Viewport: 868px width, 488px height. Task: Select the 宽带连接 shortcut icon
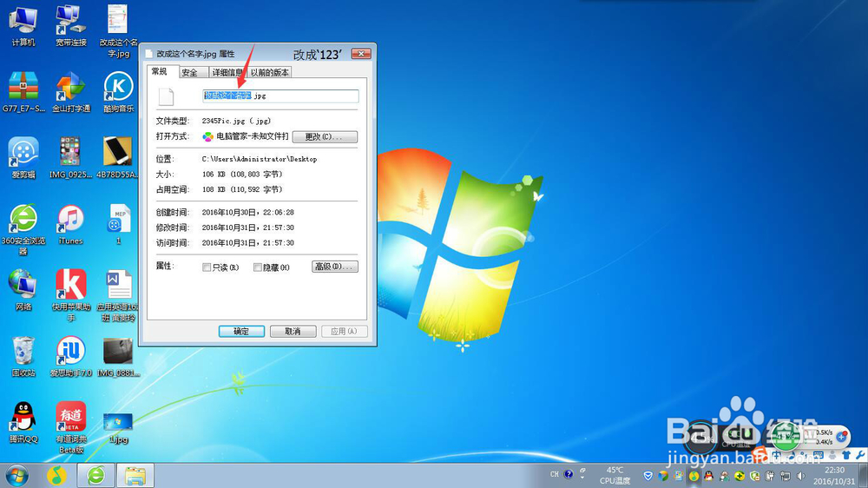coord(71,25)
